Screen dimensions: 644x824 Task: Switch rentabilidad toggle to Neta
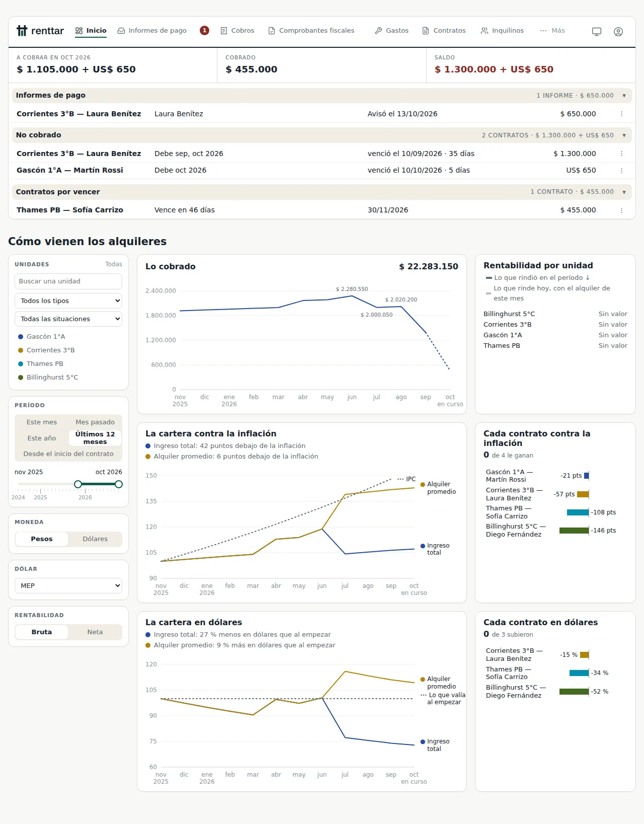point(95,632)
